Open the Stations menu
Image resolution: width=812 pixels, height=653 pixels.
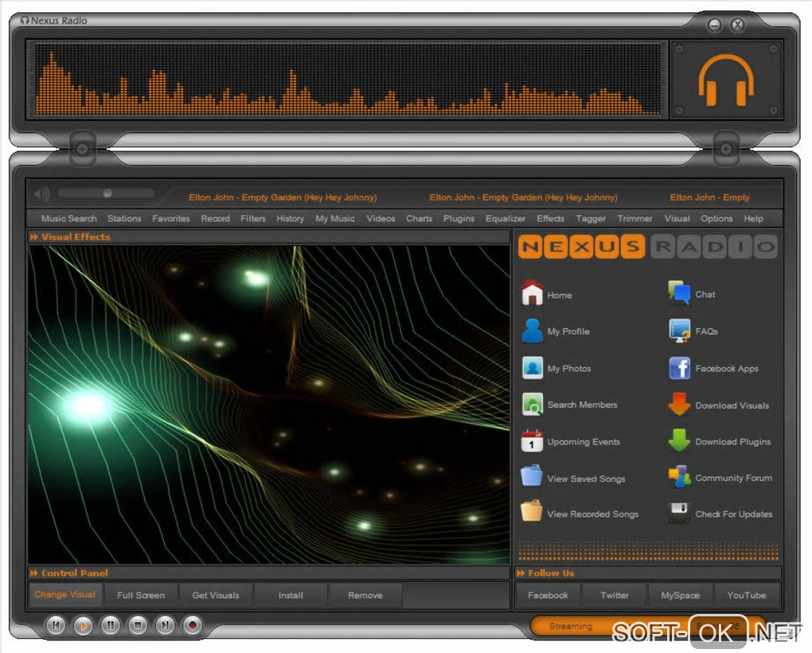click(x=124, y=218)
